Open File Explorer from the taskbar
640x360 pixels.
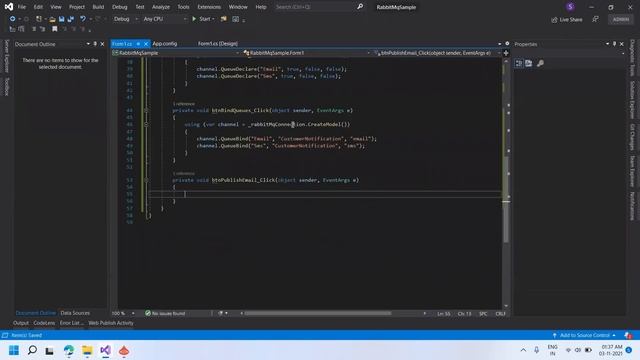coord(87,350)
